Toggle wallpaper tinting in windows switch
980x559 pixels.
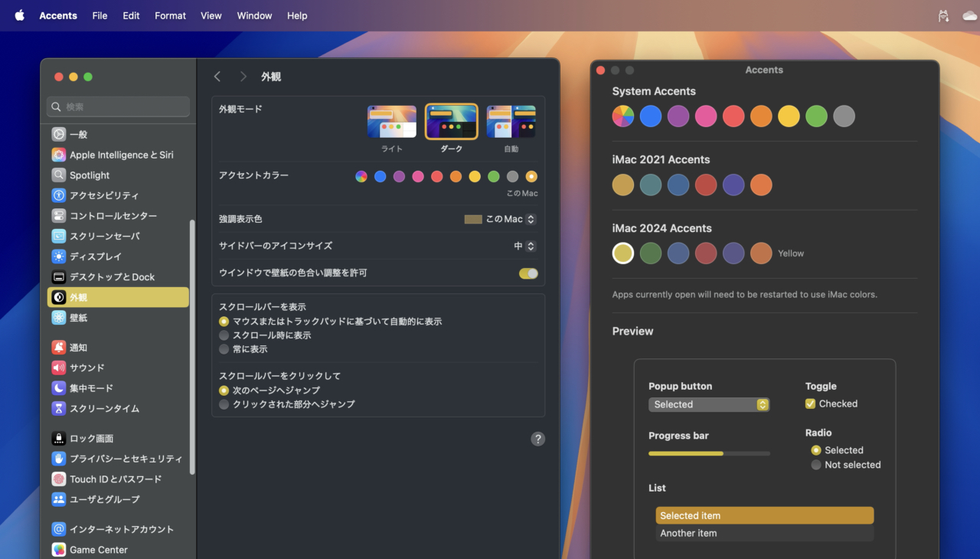coord(528,273)
